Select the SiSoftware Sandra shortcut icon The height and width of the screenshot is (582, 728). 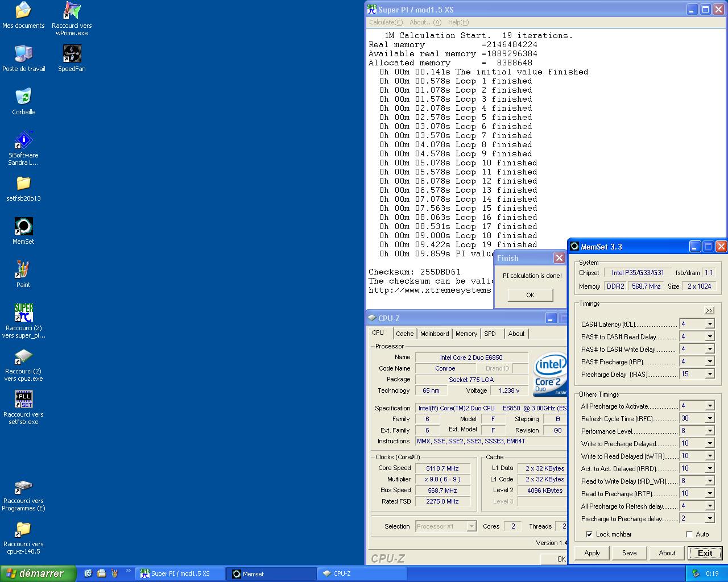pyautogui.click(x=23, y=140)
